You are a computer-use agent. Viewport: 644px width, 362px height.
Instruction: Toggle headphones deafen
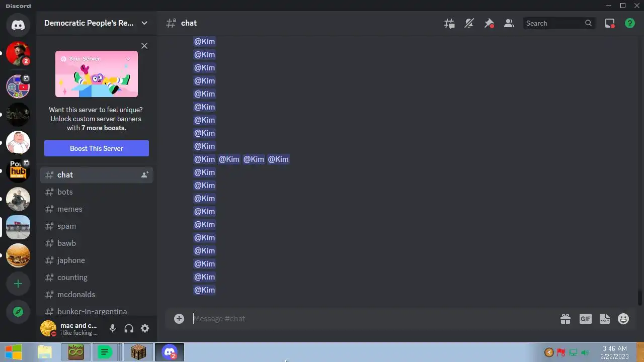(129, 328)
